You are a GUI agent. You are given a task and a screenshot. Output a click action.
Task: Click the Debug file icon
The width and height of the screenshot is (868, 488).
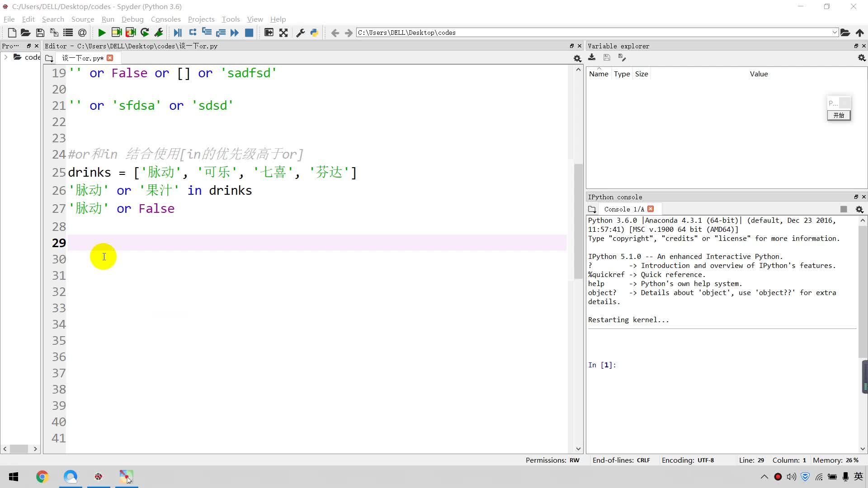pos(178,33)
